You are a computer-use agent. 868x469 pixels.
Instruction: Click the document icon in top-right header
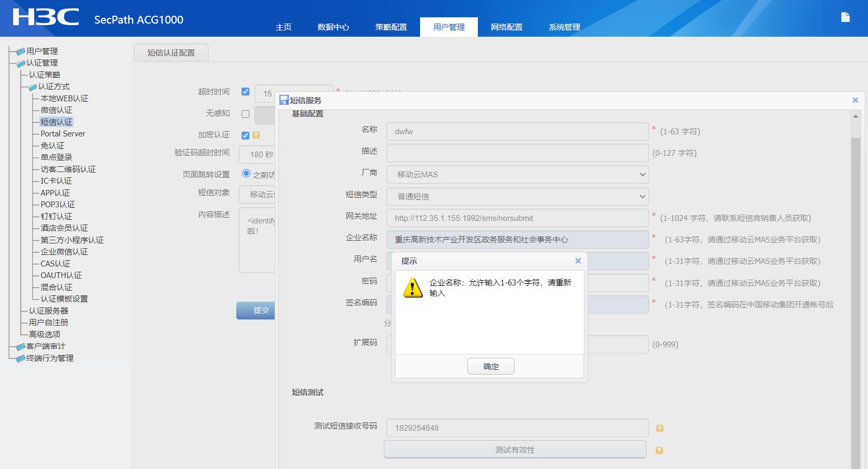845,17
